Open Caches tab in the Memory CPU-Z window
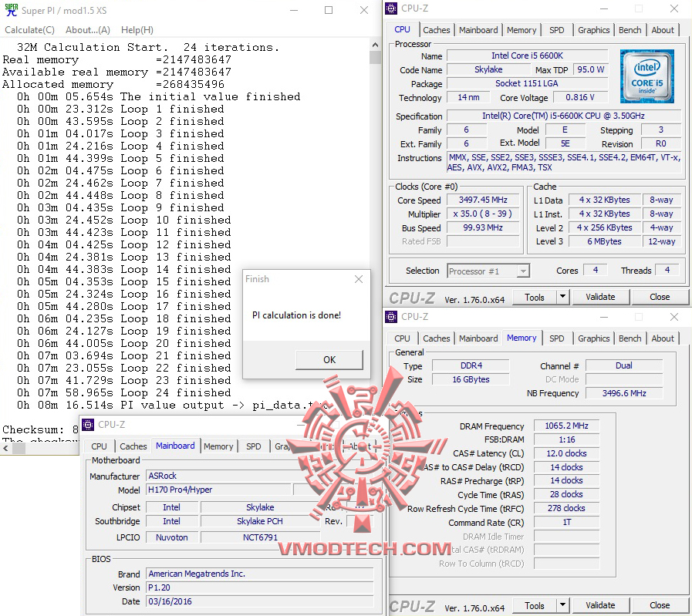The image size is (692, 616). coord(437,338)
